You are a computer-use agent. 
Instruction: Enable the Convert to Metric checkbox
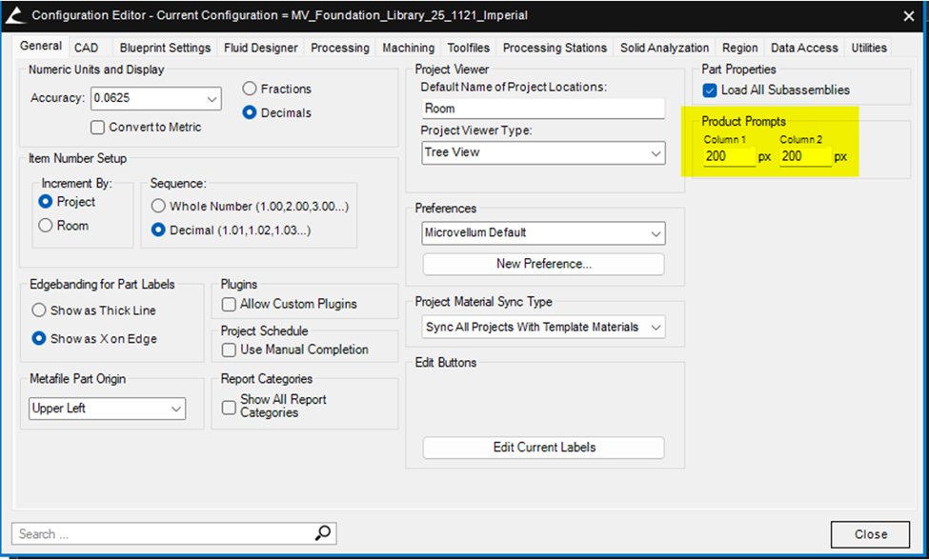pyautogui.click(x=97, y=128)
